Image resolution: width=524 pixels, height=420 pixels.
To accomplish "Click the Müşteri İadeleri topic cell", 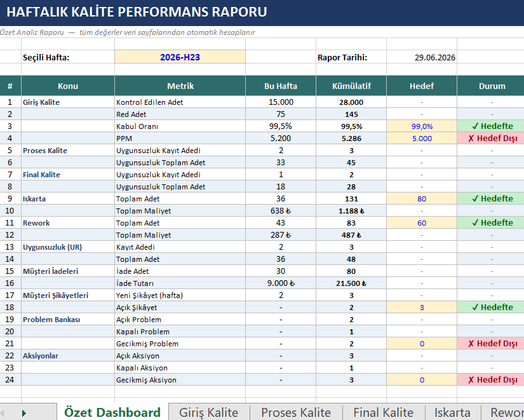I will pos(68,271).
